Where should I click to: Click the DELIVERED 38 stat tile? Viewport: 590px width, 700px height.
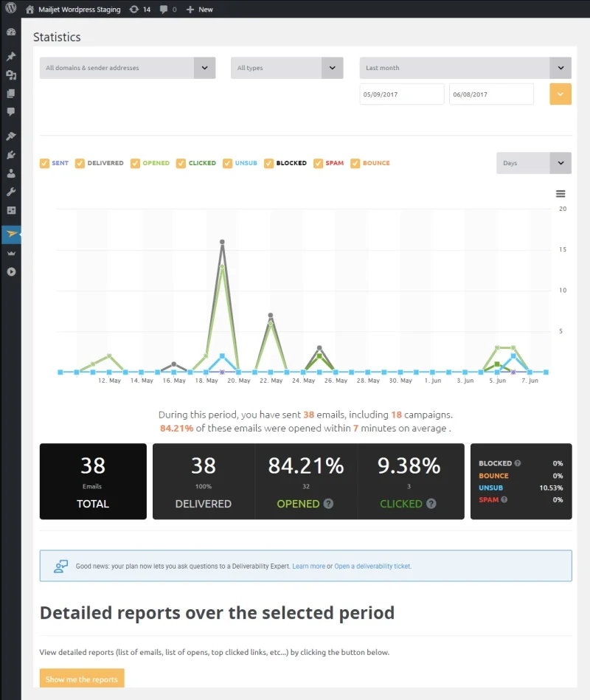click(204, 481)
